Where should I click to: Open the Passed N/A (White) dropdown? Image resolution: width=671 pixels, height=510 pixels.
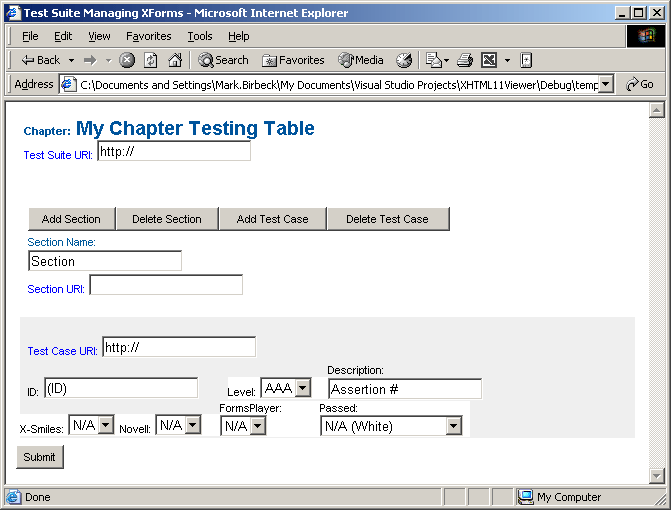453,427
